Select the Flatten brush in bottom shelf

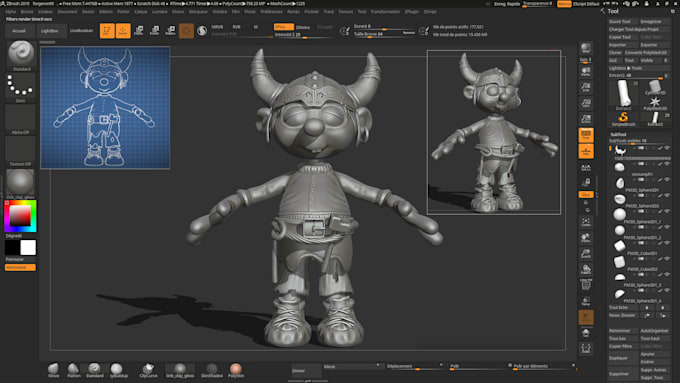tap(74, 370)
